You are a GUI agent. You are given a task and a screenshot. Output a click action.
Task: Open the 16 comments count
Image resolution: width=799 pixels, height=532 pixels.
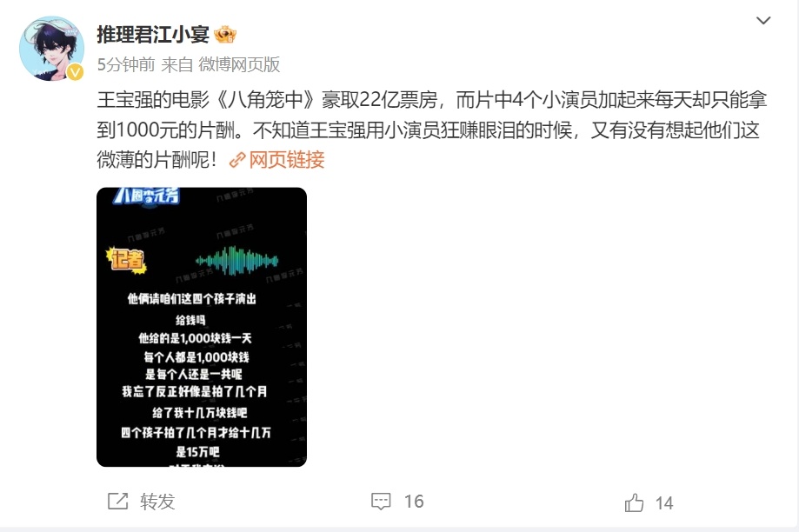[x=414, y=502]
